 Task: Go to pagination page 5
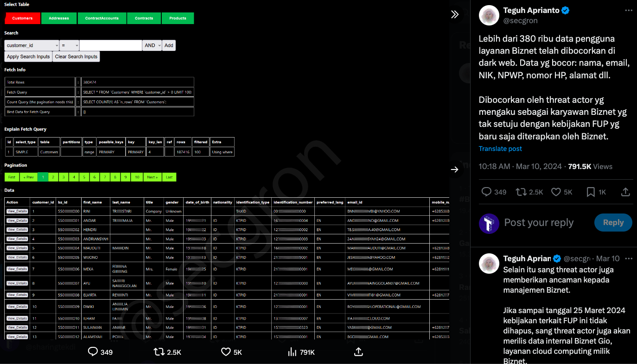84,177
